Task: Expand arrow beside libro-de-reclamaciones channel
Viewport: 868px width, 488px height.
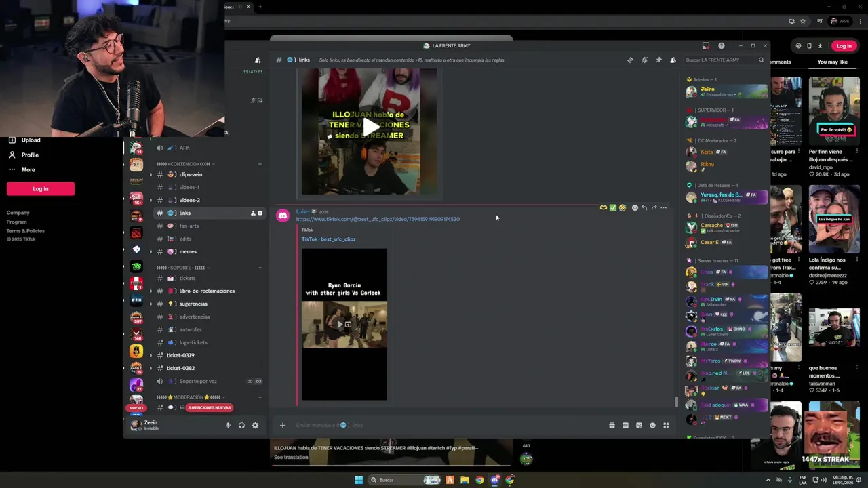Action: pyautogui.click(x=151, y=291)
